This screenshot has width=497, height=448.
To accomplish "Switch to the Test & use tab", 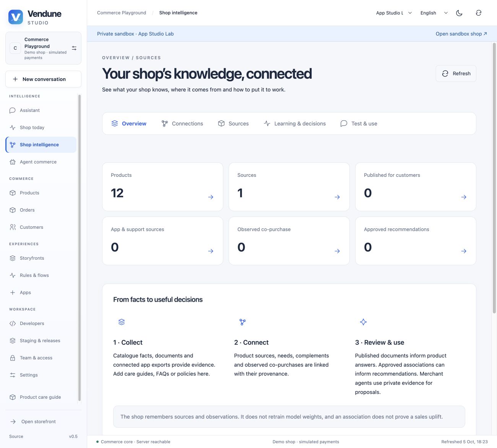I will tap(359, 124).
